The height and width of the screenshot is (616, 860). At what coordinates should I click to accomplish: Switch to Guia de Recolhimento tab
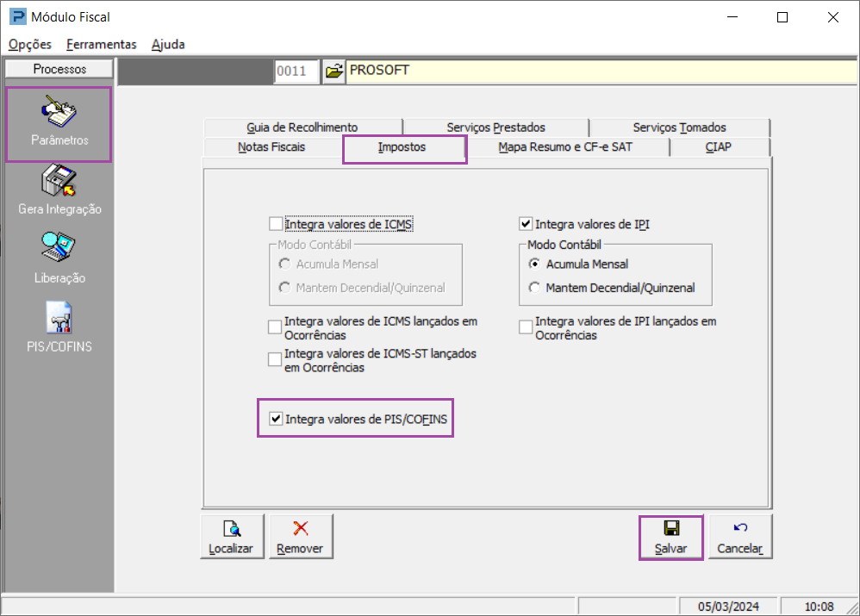302,128
